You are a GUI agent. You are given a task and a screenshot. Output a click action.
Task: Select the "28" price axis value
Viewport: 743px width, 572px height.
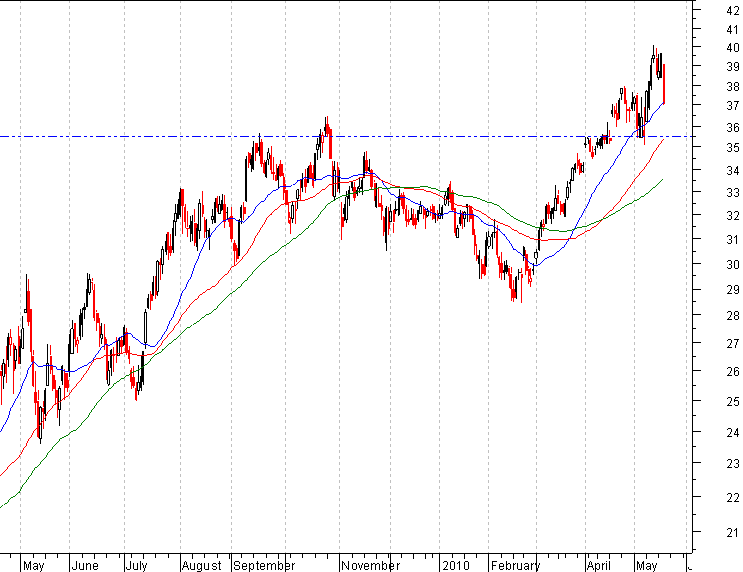pyautogui.click(x=733, y=316)
